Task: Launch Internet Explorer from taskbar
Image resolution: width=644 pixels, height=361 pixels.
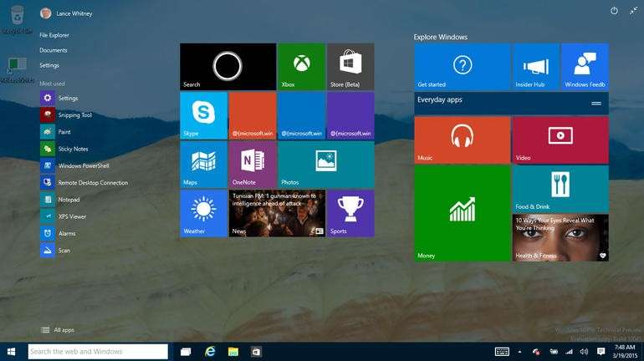Action: 210,352
